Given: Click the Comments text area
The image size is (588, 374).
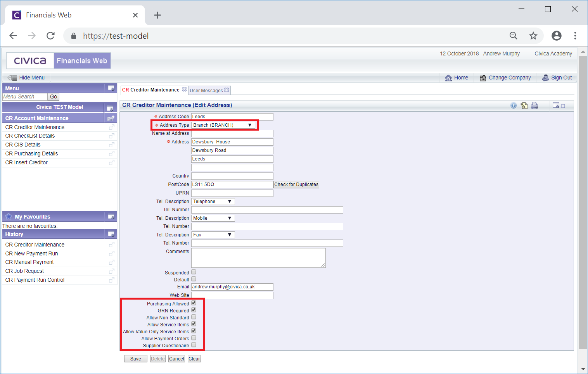Looking at the screenshot, I should [258, 258].
